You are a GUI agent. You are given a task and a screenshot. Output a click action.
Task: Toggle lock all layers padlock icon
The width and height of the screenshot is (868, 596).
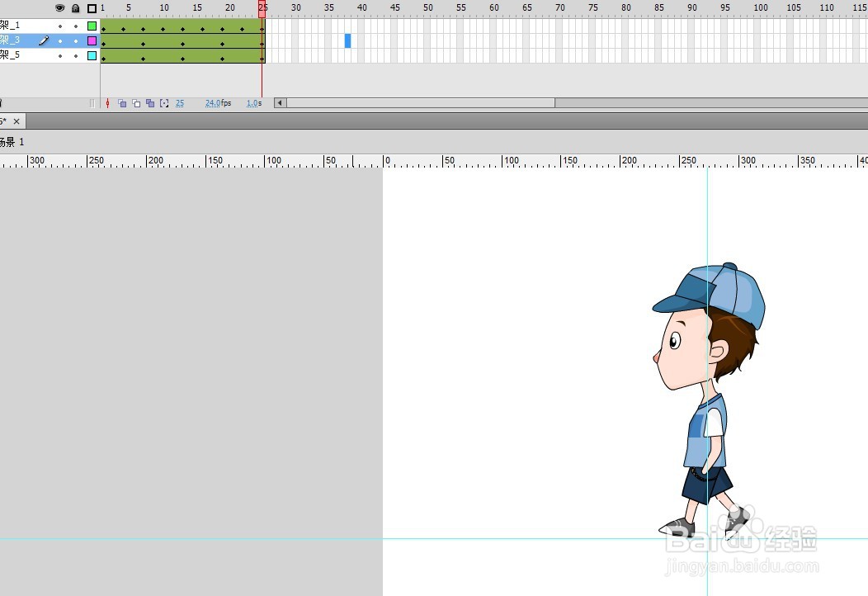[76, 7]
